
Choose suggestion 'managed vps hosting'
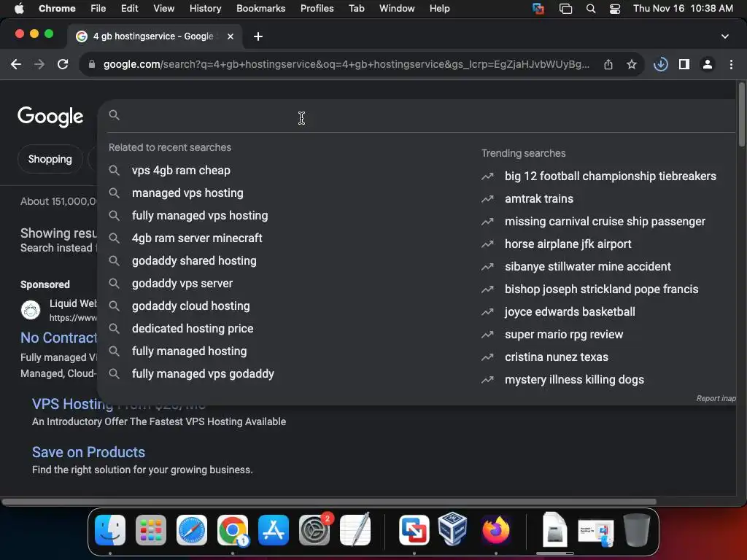point(187,192)
